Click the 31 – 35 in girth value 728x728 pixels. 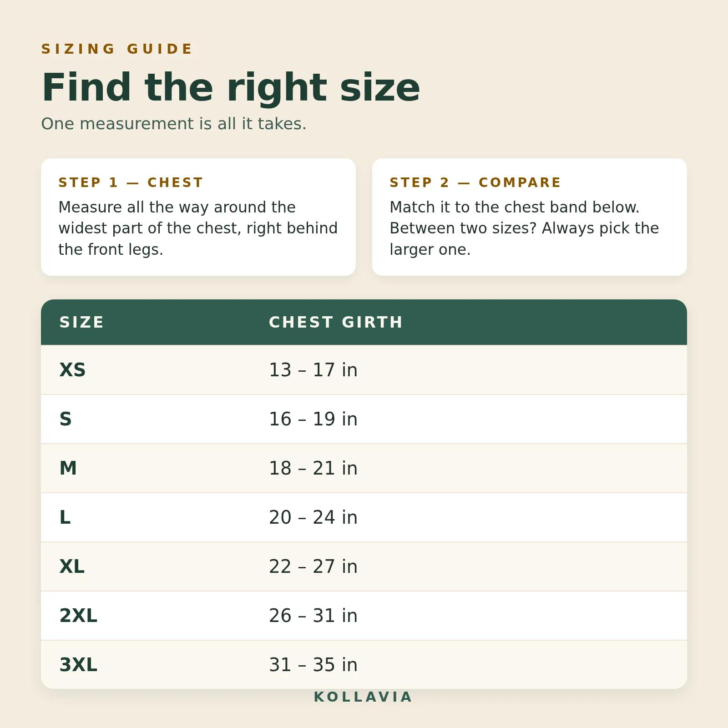tap(313, 665)
